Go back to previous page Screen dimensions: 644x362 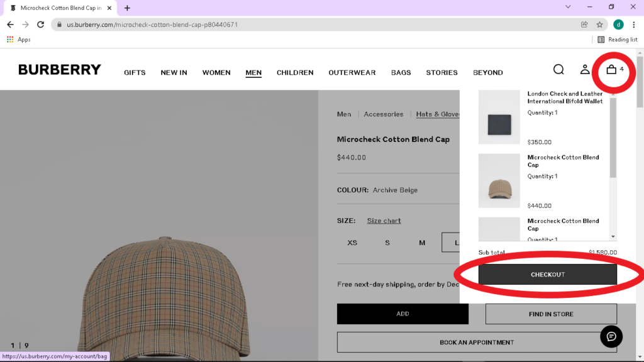coord(10,25)
